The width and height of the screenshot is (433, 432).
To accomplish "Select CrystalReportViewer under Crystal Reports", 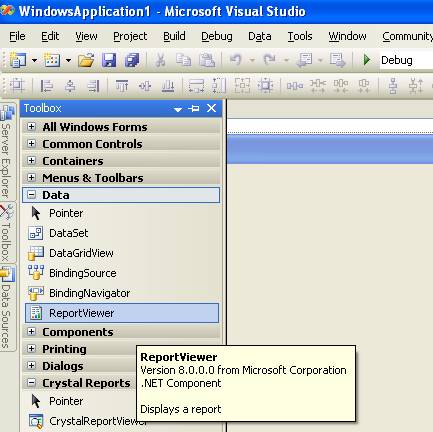I will (x=87, y=421).
